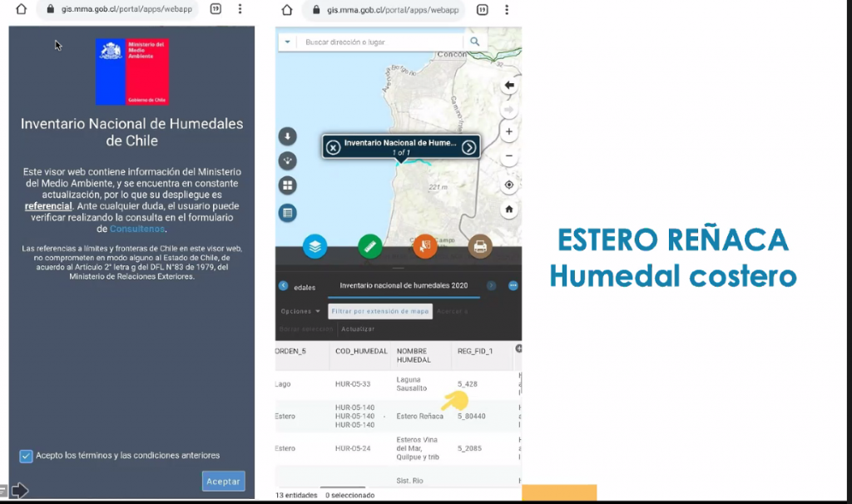Select '5_2085' value cell
The width and height of the screenshot is (852, 504).
469,448
